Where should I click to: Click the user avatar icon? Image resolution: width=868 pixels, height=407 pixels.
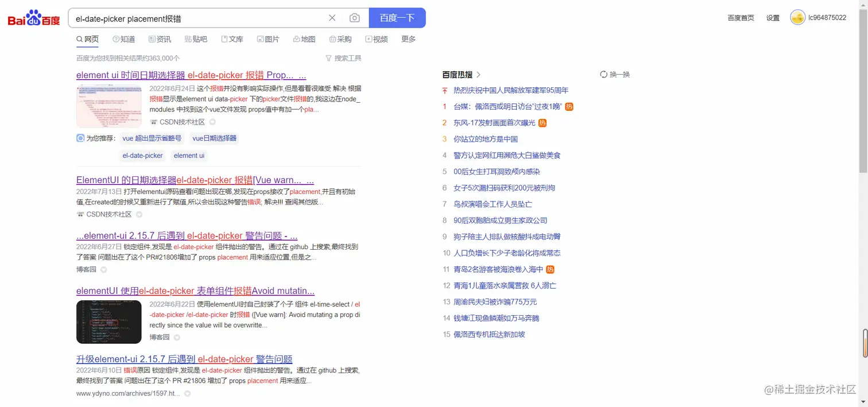pyautogui.click(x=797, y=18)
